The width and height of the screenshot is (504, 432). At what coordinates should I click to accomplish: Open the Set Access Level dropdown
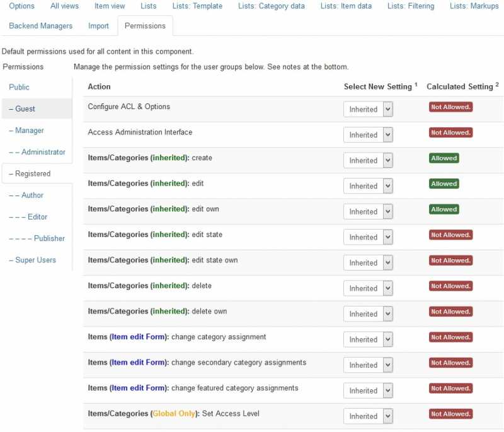[x=369, y=416]
